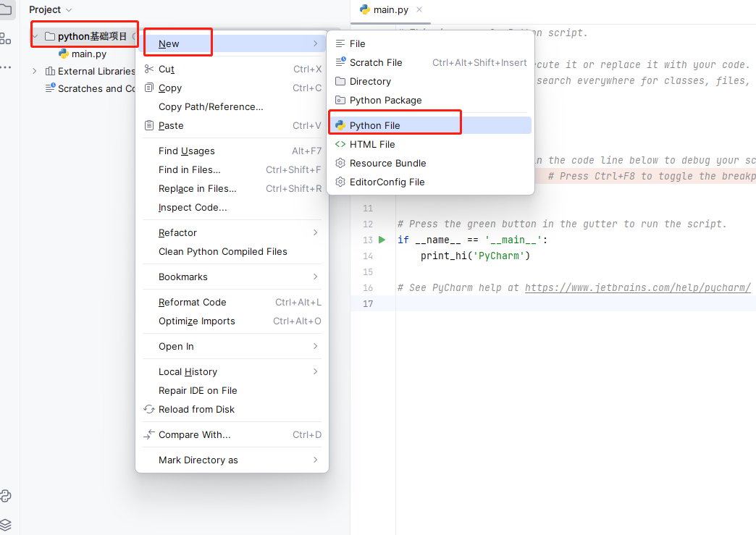Open the layers tool window icon
The width and height of the screenshot is (756, 535).
point(6,524)
